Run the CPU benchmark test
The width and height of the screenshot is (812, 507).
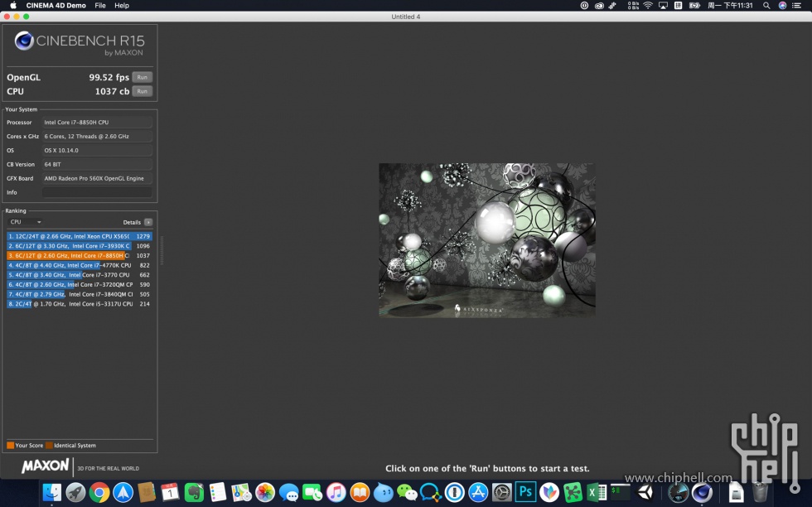pos(142,91)
